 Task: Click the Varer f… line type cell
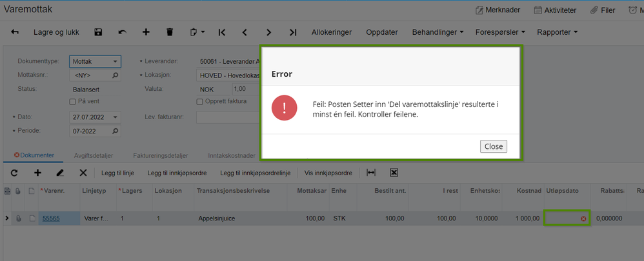[98, 218]
